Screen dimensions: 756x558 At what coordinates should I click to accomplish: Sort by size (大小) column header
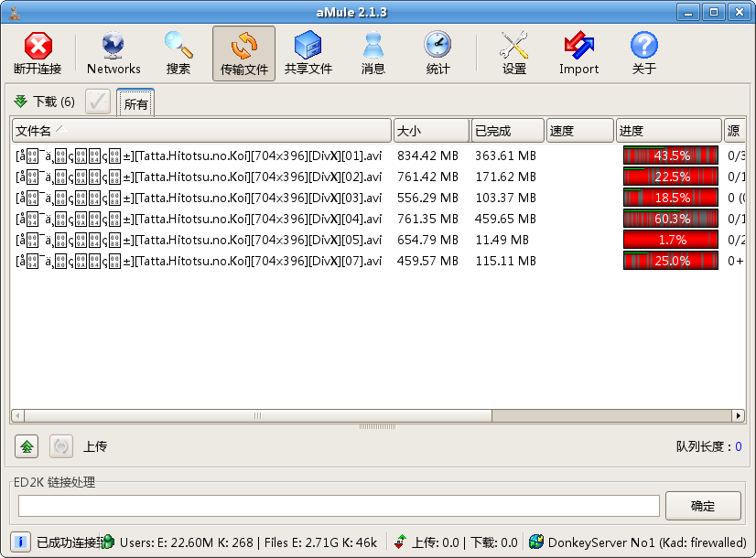[431, 131]
